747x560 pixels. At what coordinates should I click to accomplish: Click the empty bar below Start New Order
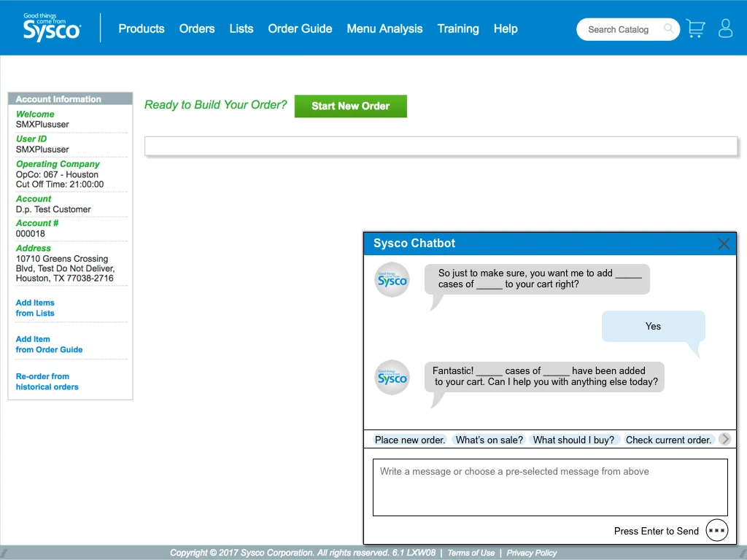[x=441, y=146]
